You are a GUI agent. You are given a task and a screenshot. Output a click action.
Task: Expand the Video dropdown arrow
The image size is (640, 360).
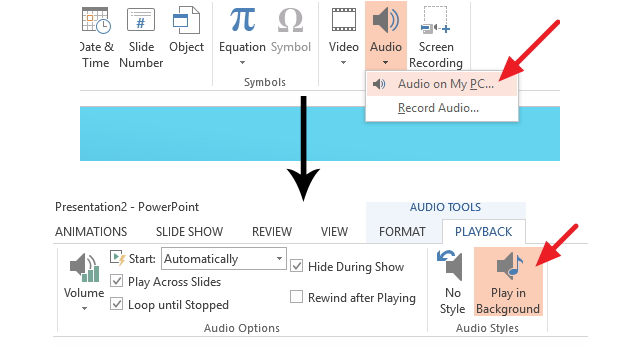pos(344,63)
